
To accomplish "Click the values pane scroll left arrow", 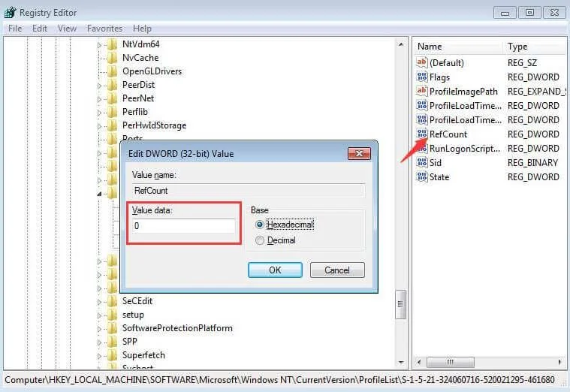I will tap(420, 362).
